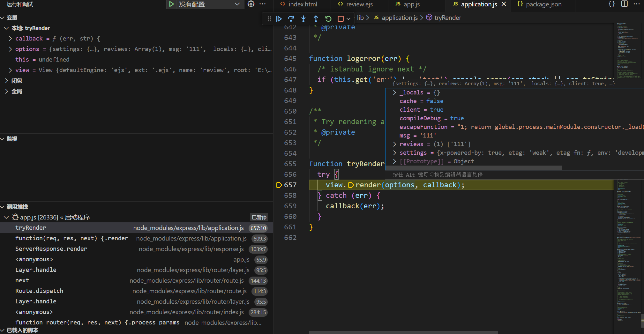Expand the options variable in locals
The image size is (644, 334).
[11, 49]
